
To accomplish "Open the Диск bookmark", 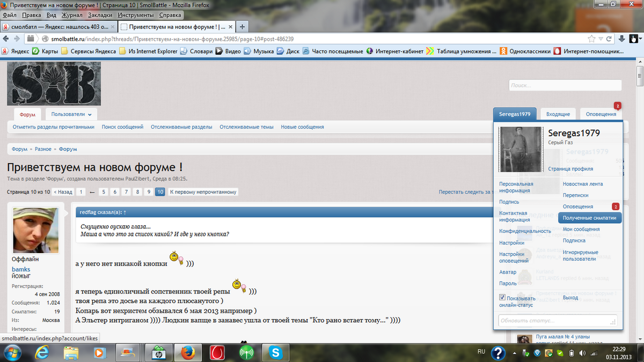I will 288,51.
